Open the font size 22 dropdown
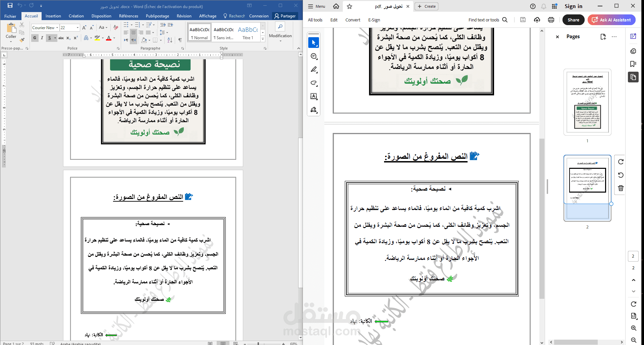 point(78,28)
